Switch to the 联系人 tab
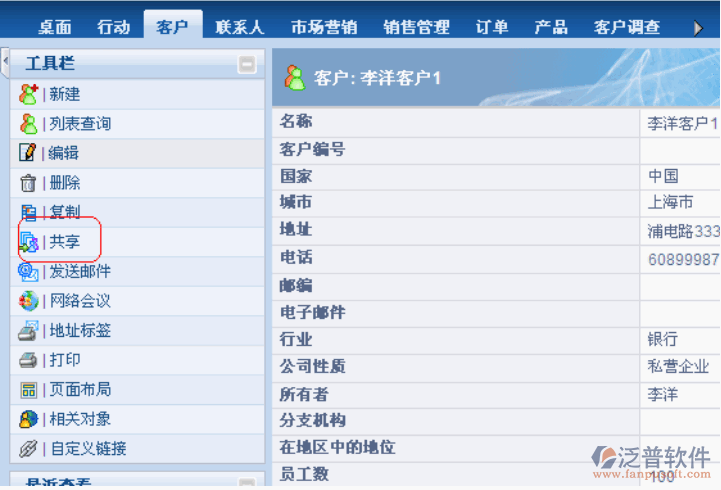The width and height of the screenshot is (721, 490). [x=240, y=27]
